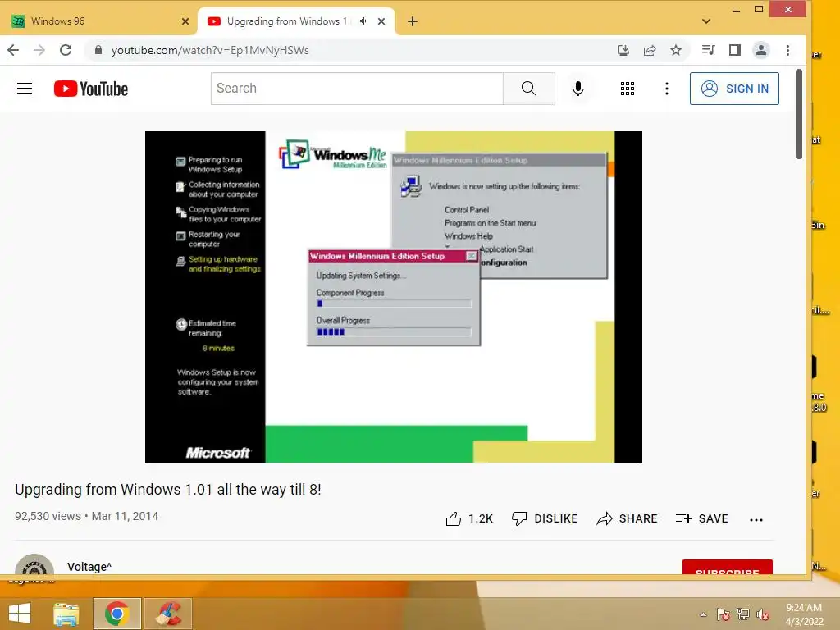View site security lock info
The image size is (840, 630).
point(98,50)
